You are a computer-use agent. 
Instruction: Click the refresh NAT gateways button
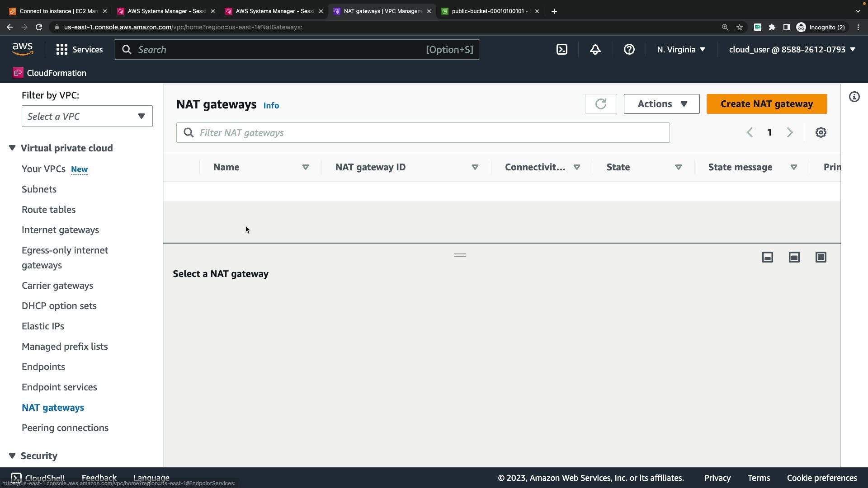click(600, 104)
